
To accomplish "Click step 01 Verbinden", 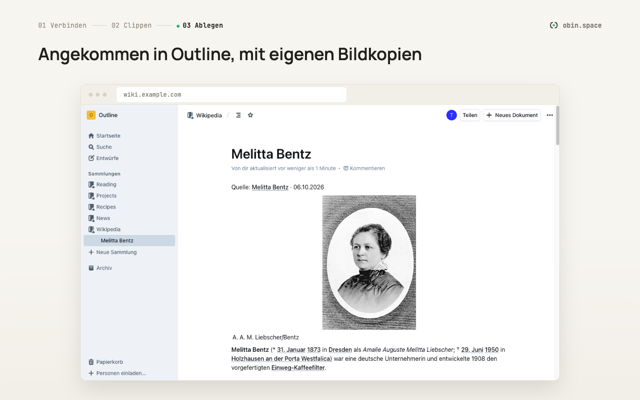I will pyautogui.click(x=62, y=25).
